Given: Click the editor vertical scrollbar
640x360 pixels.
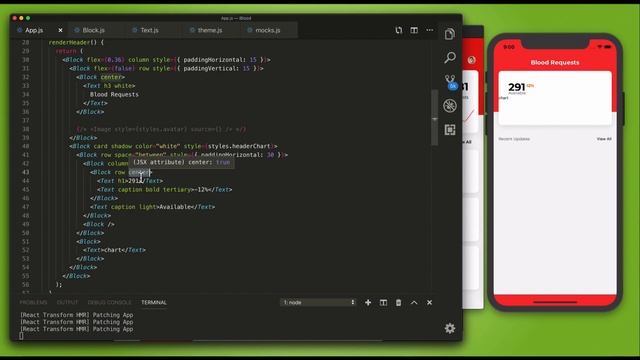Looking at the screenshot, I should tap(435, 118).
